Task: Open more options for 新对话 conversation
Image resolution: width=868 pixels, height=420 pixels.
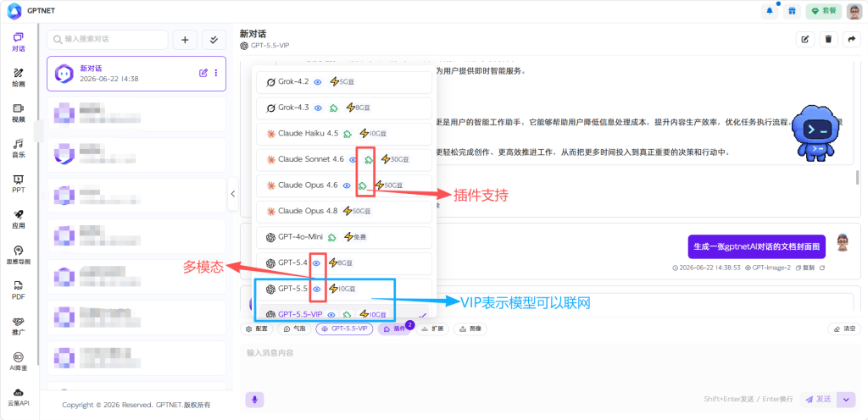Action: (x=216, y=73)
